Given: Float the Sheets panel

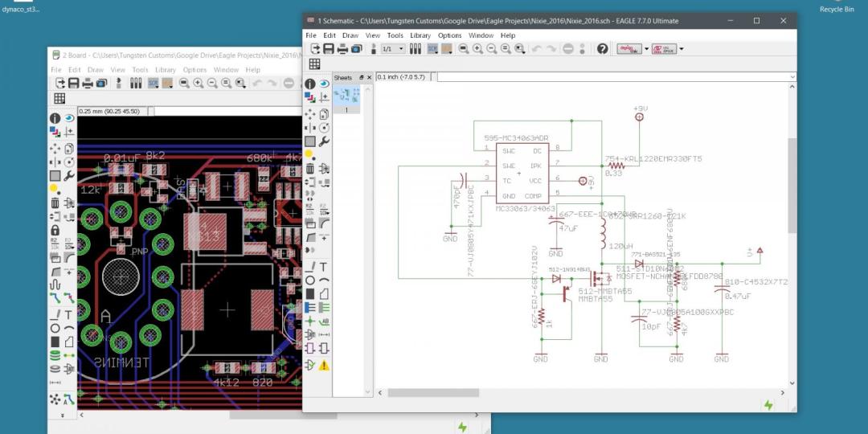Looking at the screenshot, I should (362, 77).
